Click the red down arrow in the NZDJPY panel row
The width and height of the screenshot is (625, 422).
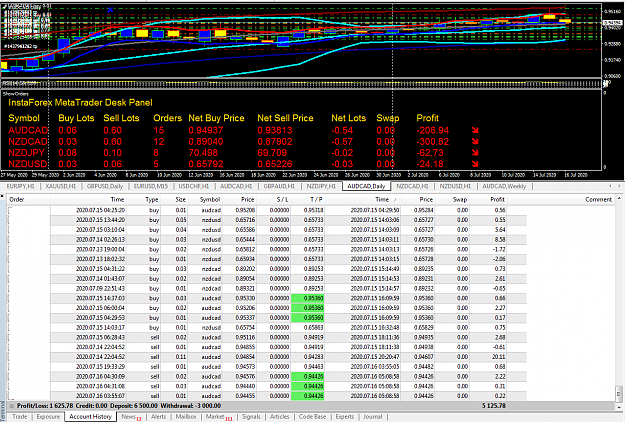tap(475, 153)
